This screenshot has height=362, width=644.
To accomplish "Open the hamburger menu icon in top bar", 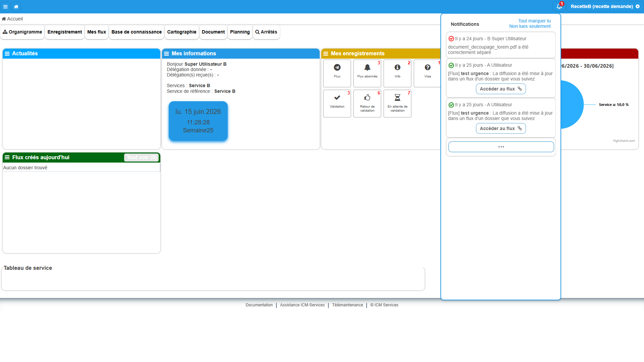I will tap(5, 7).
